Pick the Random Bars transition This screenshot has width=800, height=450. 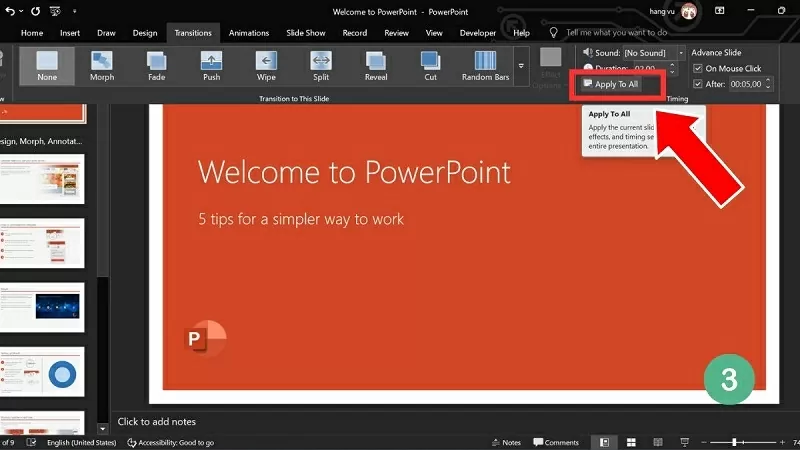[485, 67]
